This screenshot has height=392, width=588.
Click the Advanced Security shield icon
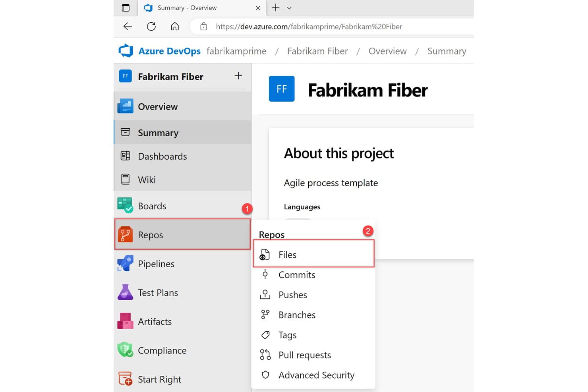265,375
